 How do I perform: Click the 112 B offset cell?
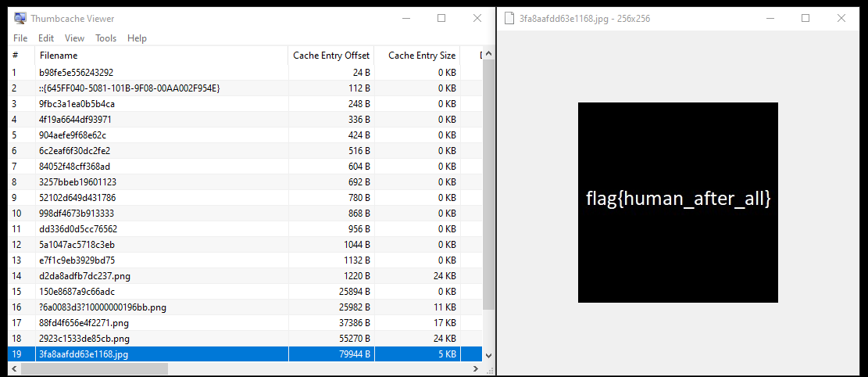[331, 88]
